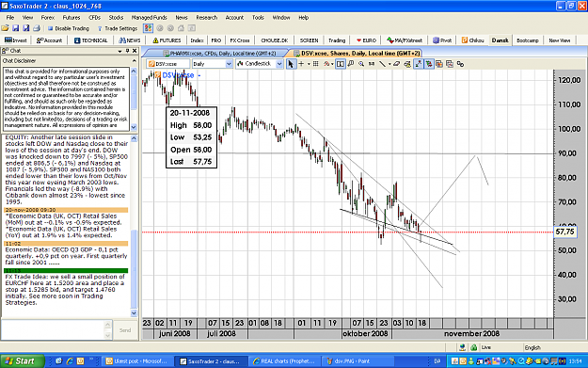Switch to the Bootcamp view tab
The image size is (588, 368).
point(528,40)
